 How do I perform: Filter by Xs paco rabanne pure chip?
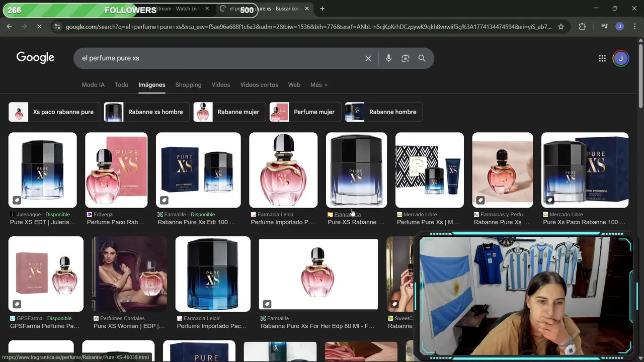point(54,112)
